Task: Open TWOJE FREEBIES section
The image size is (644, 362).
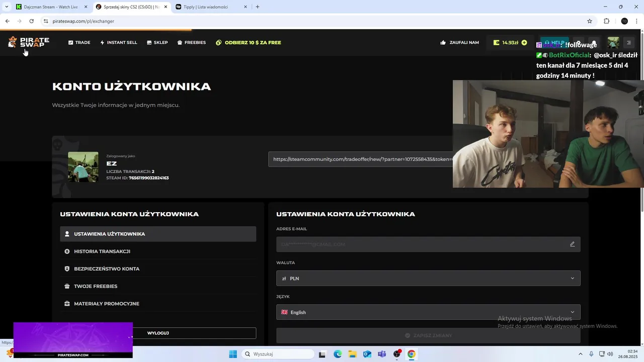Action: (x=158, y=286)
